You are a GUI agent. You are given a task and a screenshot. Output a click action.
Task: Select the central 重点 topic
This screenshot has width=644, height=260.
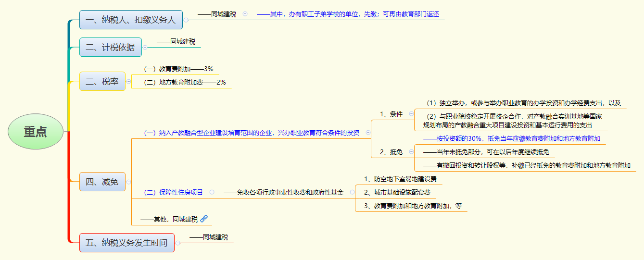pos(36,132)
